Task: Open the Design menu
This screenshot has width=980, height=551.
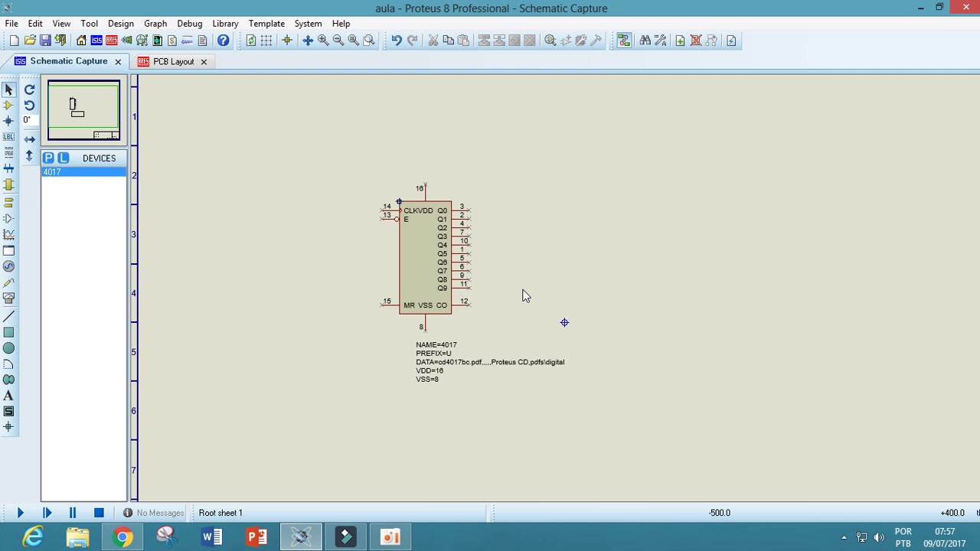Action: click(x=121, y=24)
